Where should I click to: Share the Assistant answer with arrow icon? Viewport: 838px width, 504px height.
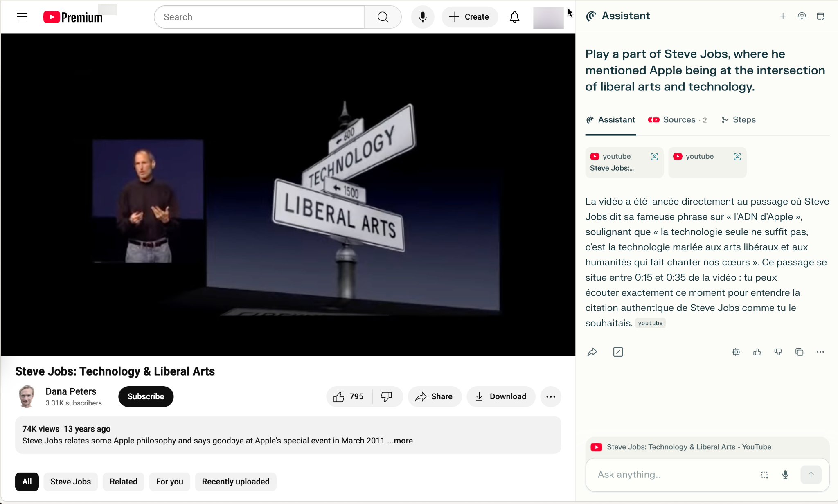(x=592, y=352)
